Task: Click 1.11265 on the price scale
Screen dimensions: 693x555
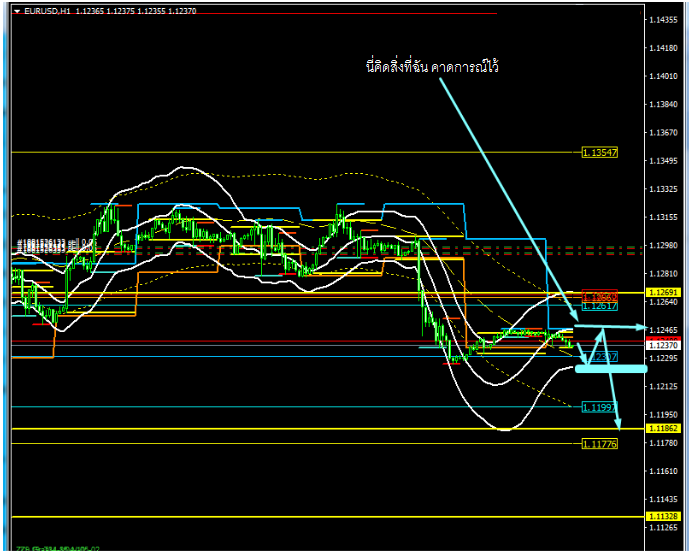Action: (x=663, y=528)
